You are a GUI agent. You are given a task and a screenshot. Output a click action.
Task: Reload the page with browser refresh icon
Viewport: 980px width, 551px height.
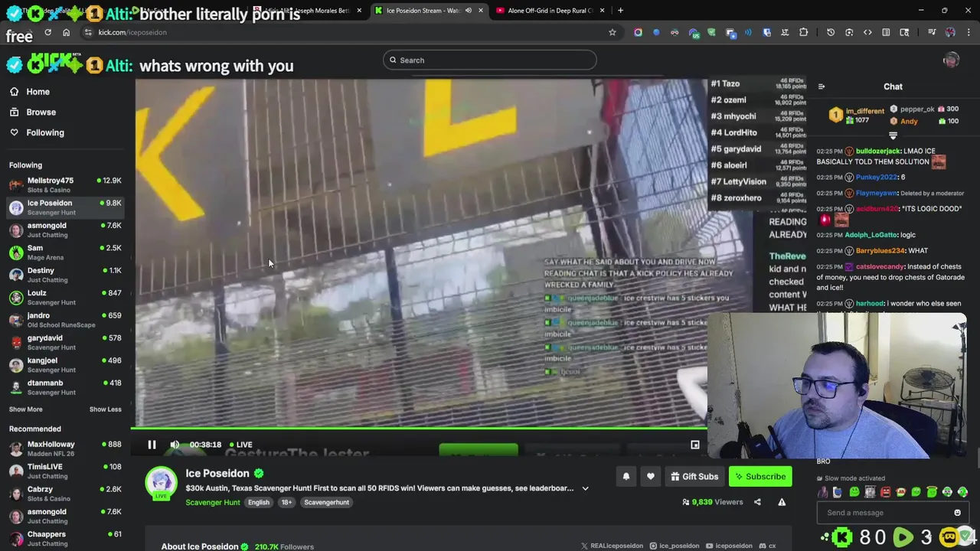click(x=47, y=32)
